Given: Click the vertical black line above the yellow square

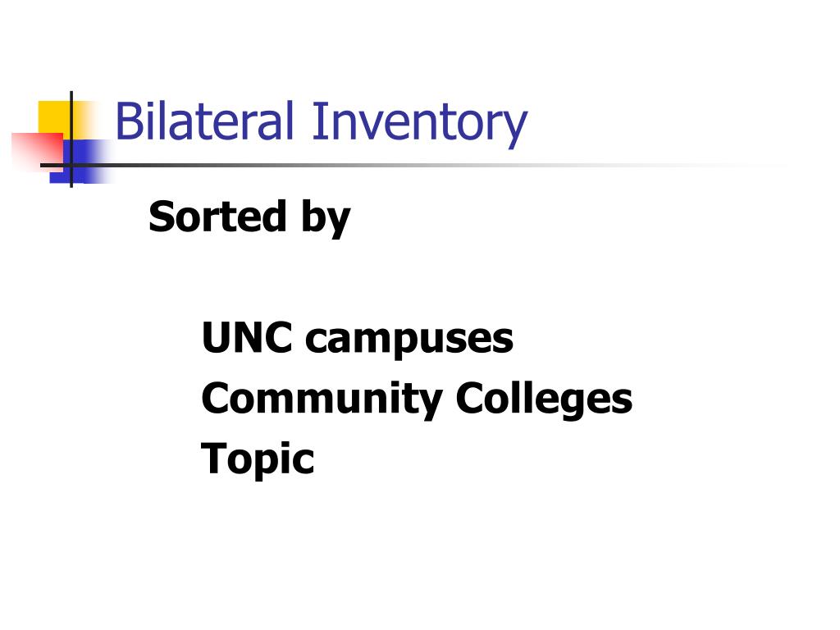Looking at the screenshot, I should click(x=71, y=96).
